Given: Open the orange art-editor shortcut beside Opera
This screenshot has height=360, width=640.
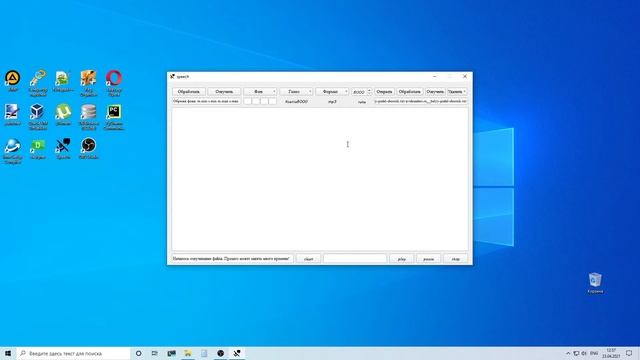Looking at the screenshot, I should point(89,82).
